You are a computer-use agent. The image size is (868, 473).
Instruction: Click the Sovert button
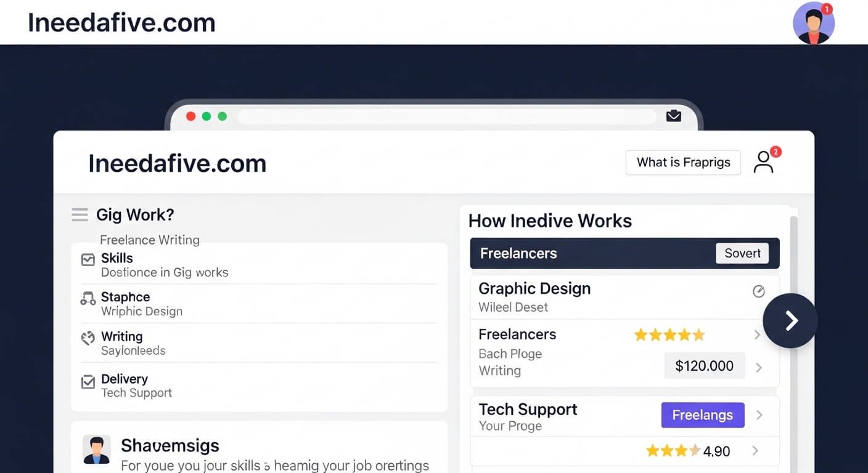click(742, 253)
